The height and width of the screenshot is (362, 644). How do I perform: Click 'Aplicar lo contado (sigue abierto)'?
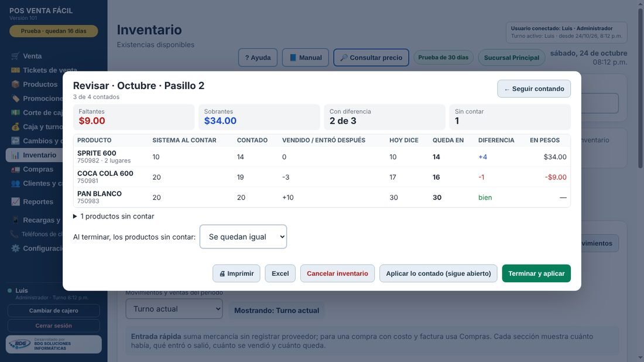click(x=439, y=274)
